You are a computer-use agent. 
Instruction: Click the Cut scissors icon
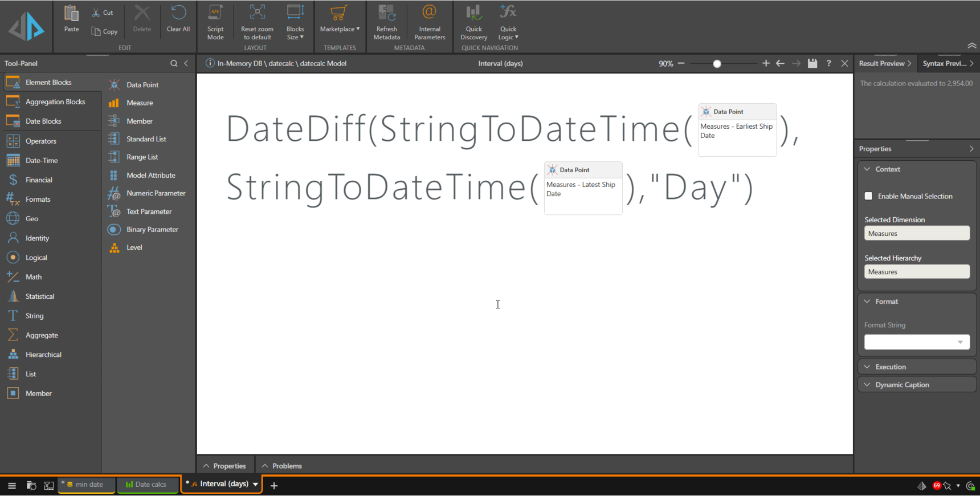pyautogui.click(x=96, y=13)
